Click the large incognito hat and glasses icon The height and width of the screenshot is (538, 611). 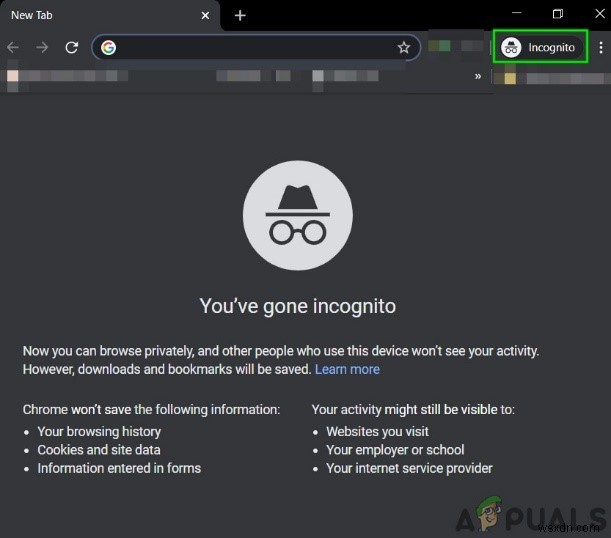(298, 216)
